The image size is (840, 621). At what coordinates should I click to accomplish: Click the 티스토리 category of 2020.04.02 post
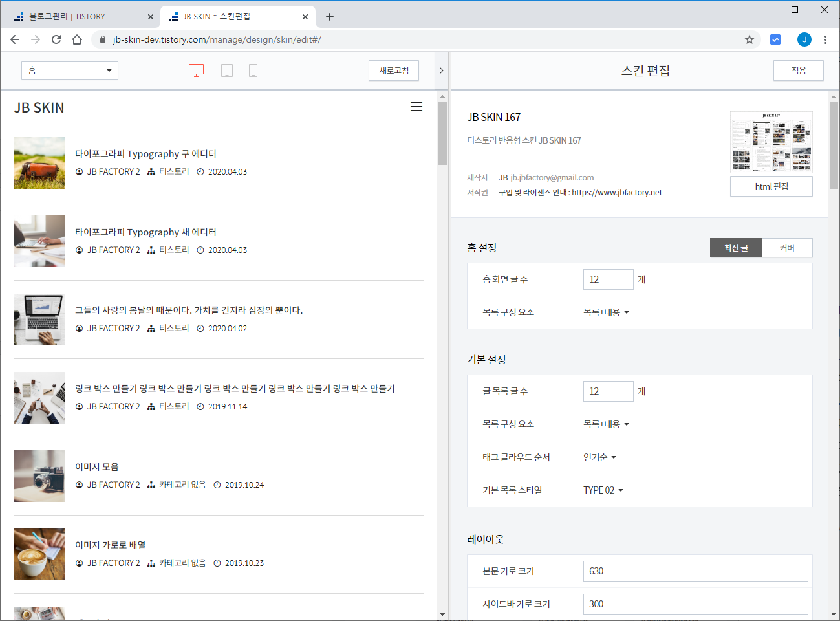(174, 328)
